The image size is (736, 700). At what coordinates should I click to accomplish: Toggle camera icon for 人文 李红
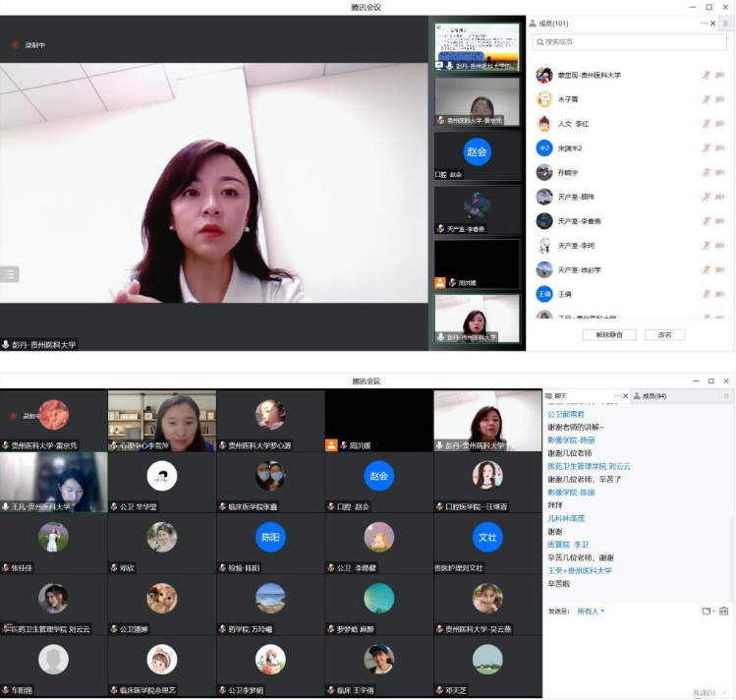(721, 124)
